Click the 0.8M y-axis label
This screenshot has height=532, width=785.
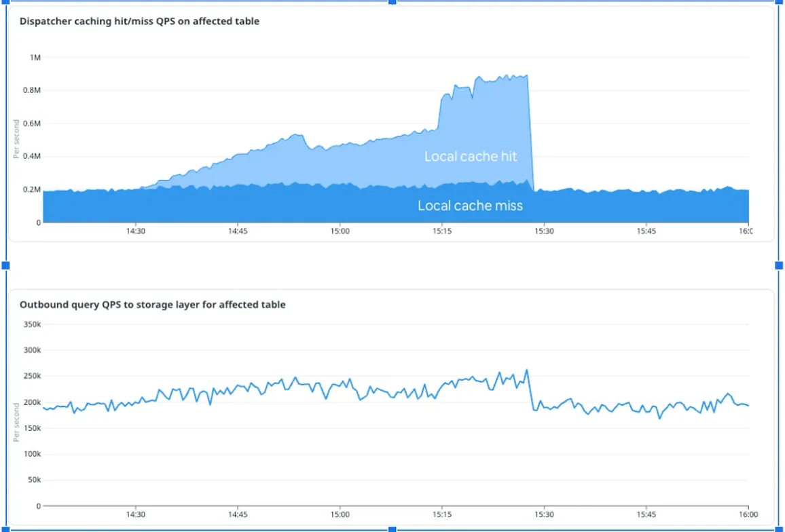(32, 90)
